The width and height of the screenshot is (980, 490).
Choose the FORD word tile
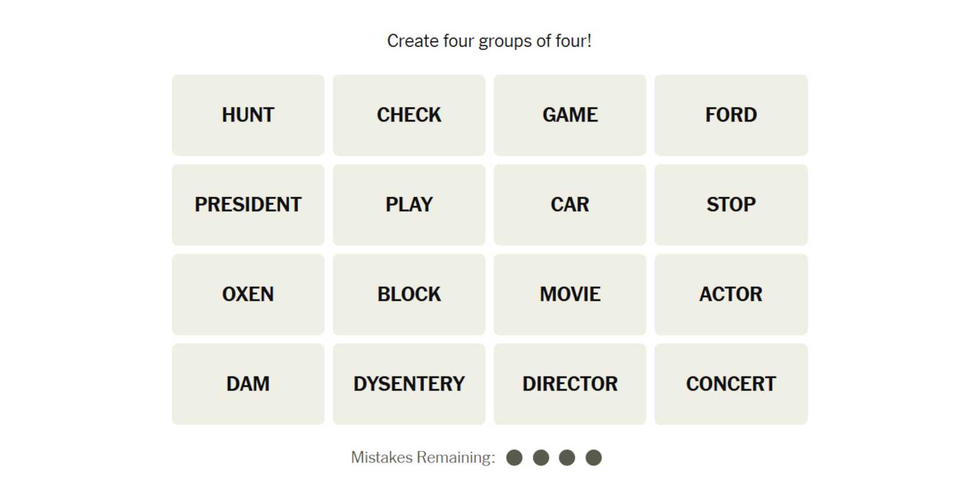click(731, 115)
